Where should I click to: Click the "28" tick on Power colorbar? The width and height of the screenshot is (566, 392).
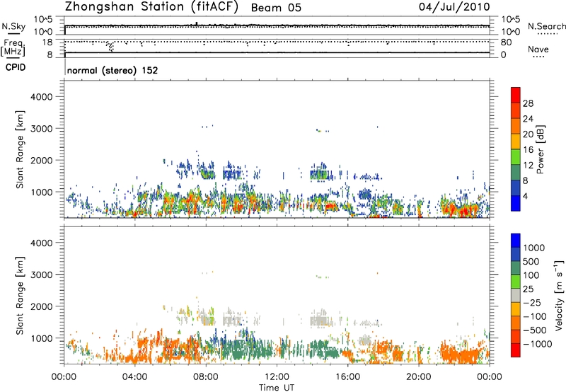(x=528, y=103)
